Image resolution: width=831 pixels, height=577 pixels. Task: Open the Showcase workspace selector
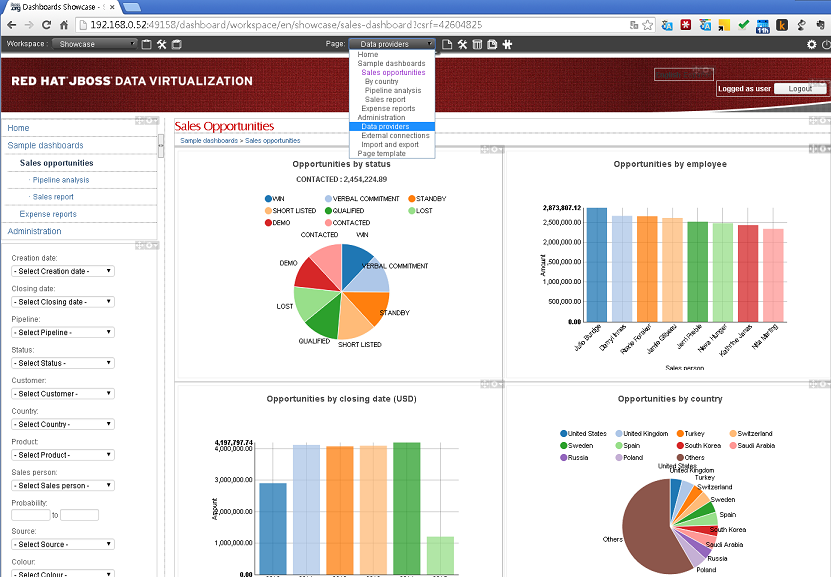point(98,43)
